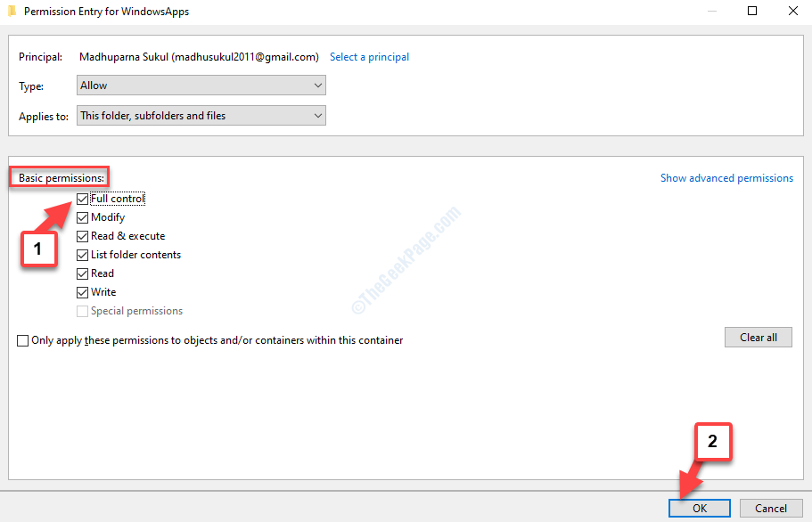The width and height of the screenshot is (812, 522).
Task: Enable only apply permissions to this container option
Action: pyautogui.click(x=22, y=340)
